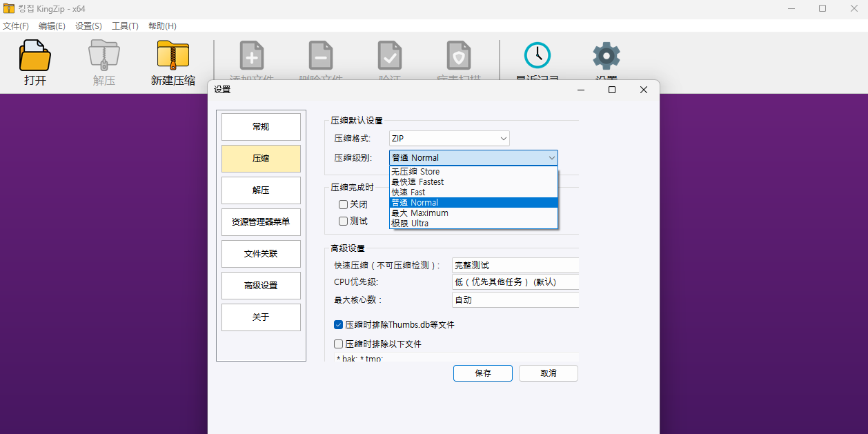
Task: Click the settings gear toolbar icon
Action: coord(606,55)
